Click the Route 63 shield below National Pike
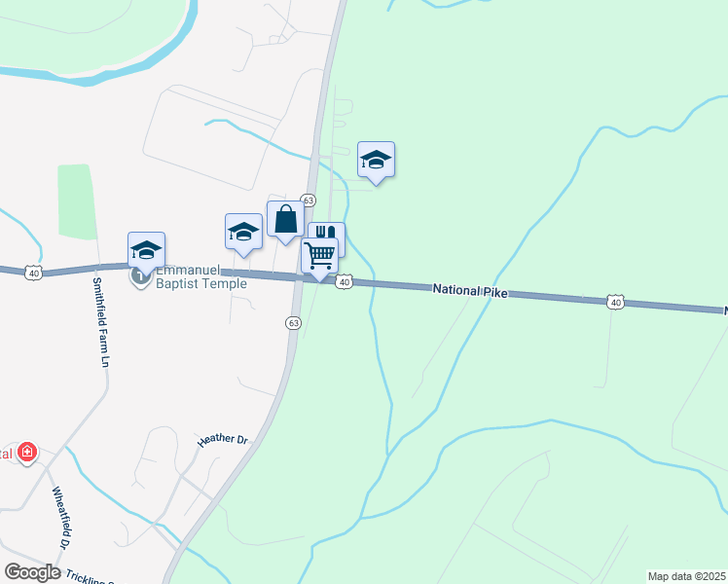Screen dimensions: 728x584 (293, 323)
